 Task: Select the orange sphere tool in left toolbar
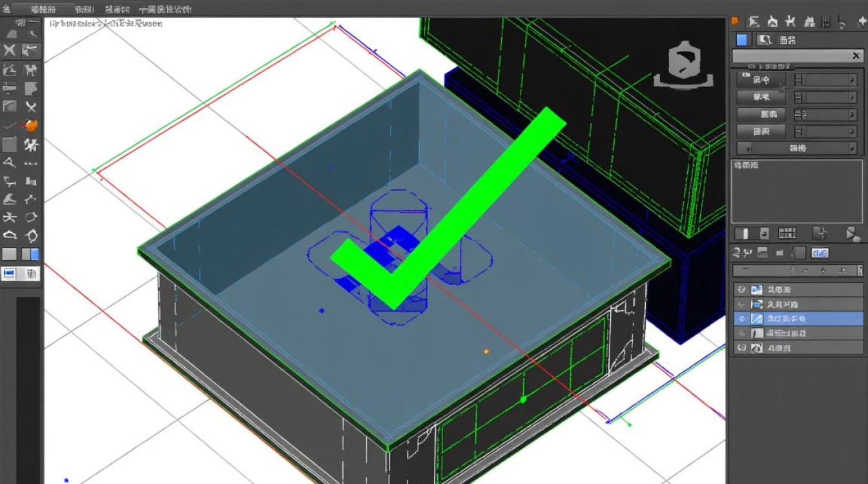30,125
